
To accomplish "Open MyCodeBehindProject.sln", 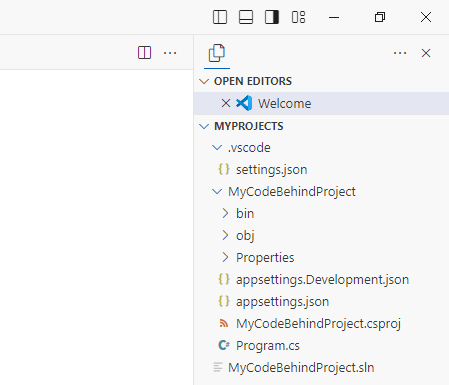I will pos(301,368).
